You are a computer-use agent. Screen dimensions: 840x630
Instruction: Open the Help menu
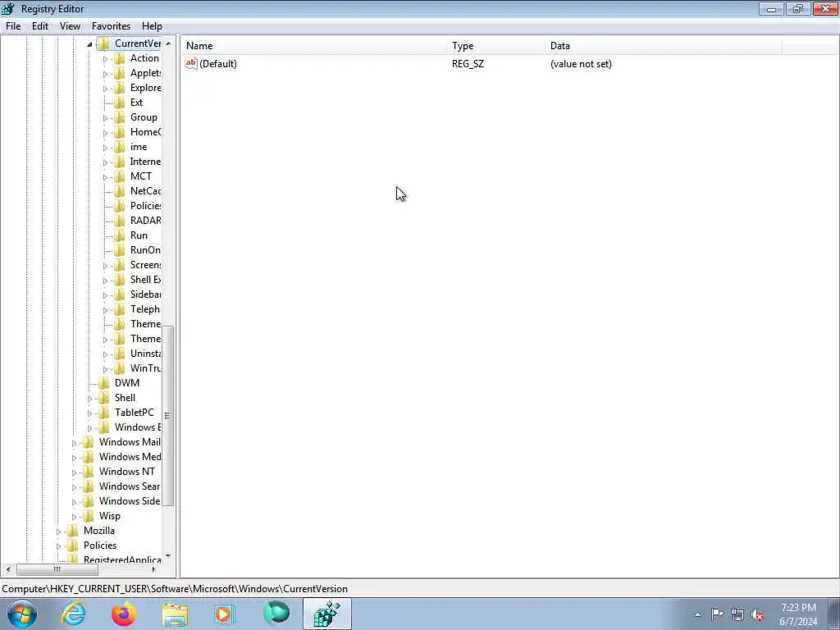pyautogui.click(x=152, y=26)
